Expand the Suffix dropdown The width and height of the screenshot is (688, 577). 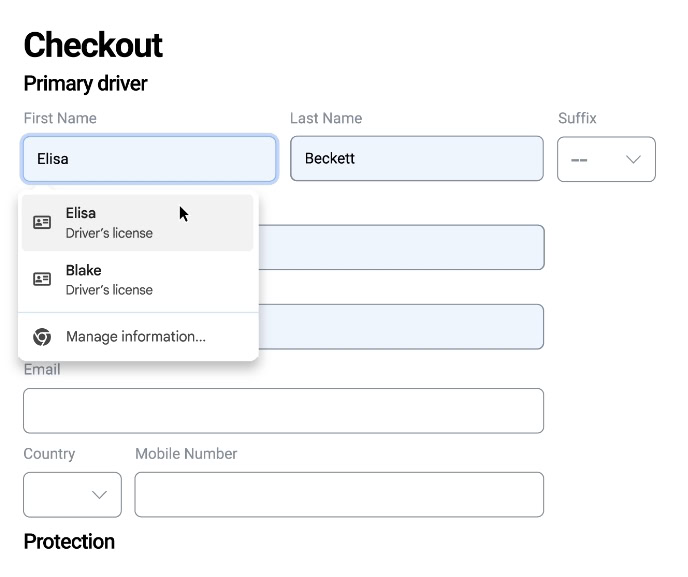[606, 159]
